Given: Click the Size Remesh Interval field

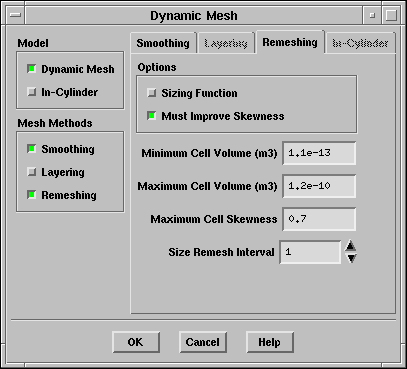Looking at the screenshot, I should (x=310, y=252).
